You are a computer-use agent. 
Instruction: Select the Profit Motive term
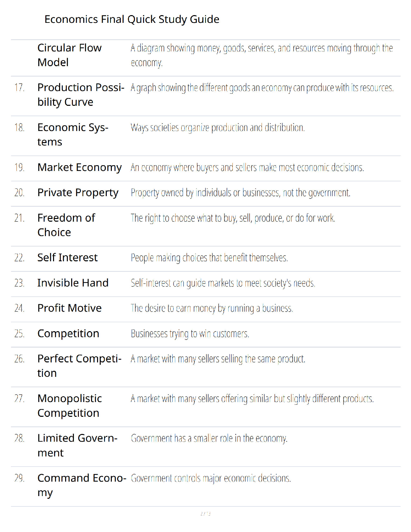click(70, 308)
